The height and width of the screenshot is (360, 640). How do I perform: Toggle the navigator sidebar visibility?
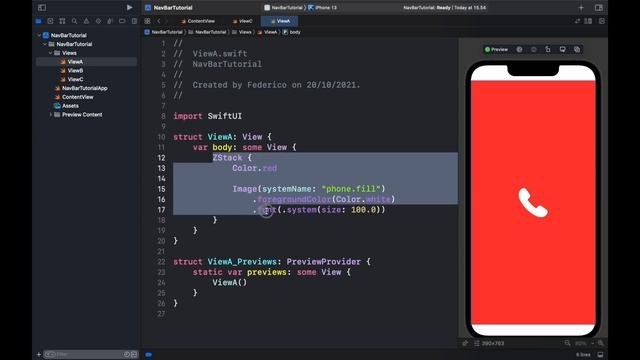(x=42, y=7)
